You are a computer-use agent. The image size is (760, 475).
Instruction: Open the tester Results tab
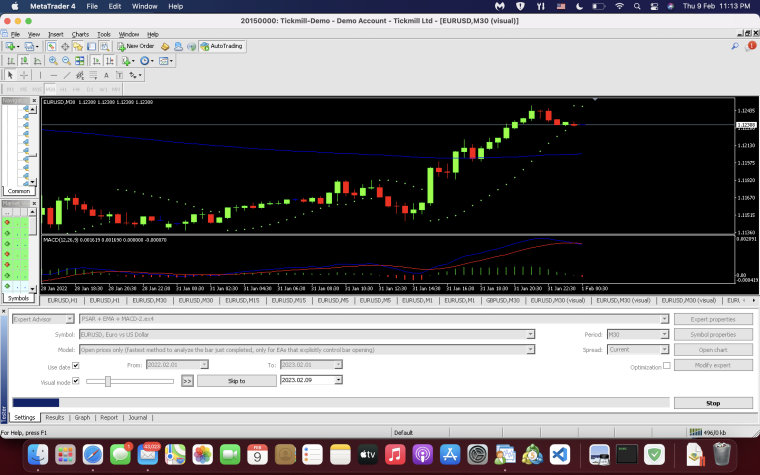tap(55, 417)
